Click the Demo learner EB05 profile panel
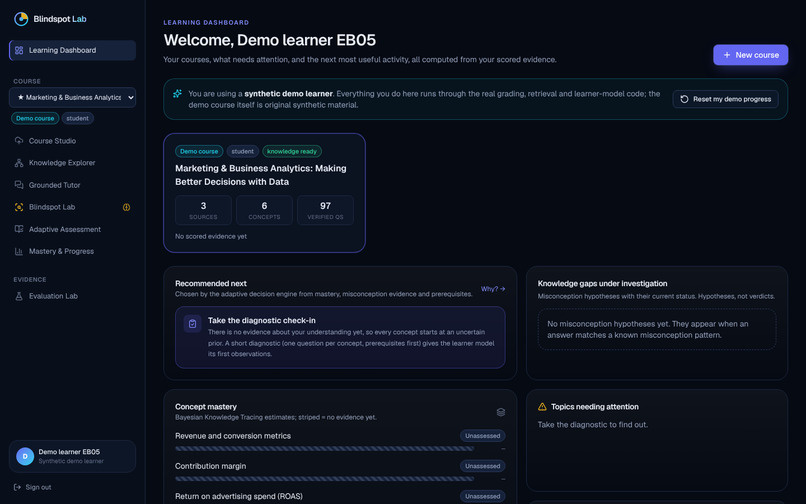 [72, 456]
